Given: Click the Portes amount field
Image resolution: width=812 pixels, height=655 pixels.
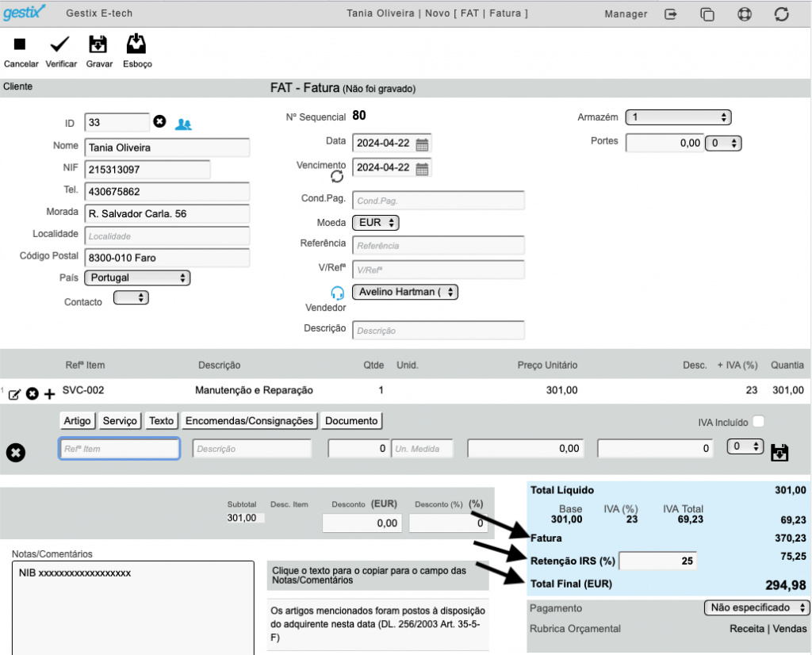Looking at the screenshot, I should pos(665,144).
